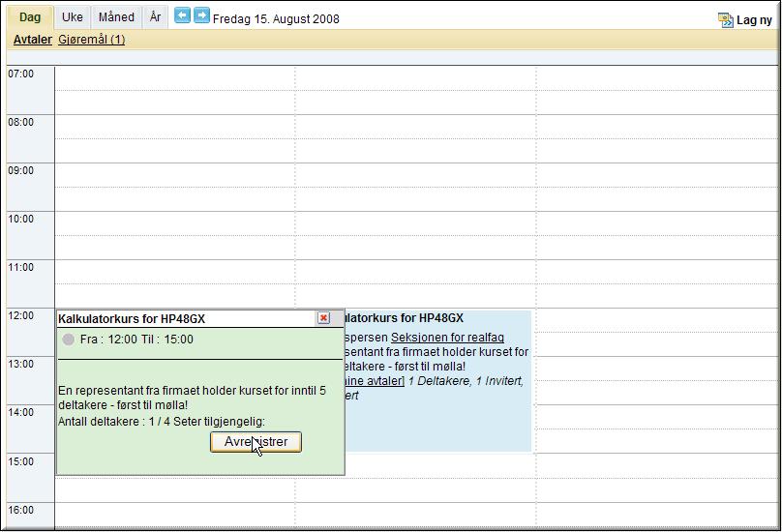Switch to the Måned view tab
This screenshot has width=782, height=532.
pos(116,17)
